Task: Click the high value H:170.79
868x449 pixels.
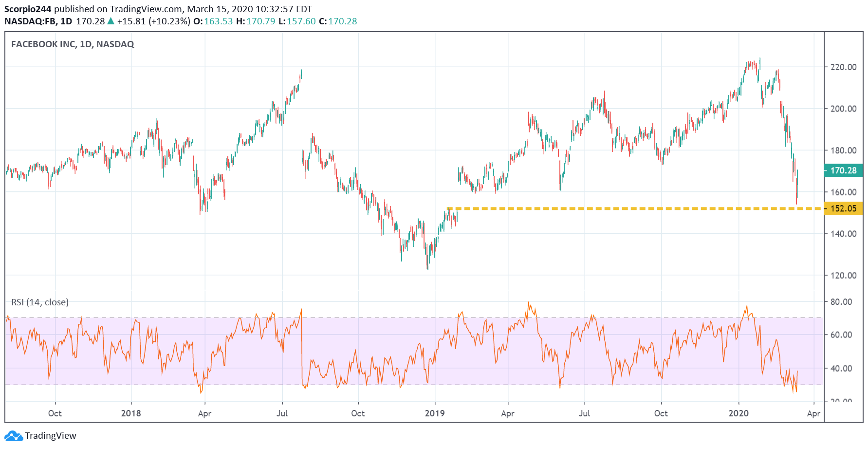Action: pyautogui.click(x=256, y=21)
